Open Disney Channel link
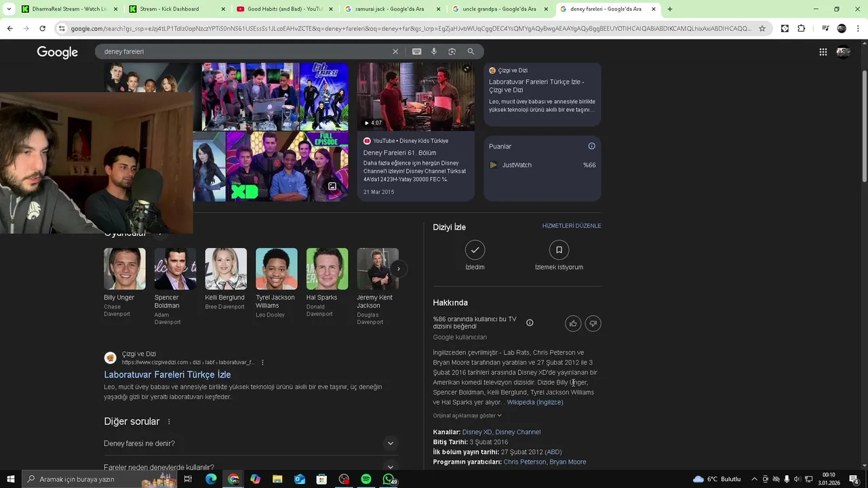The width and height of the screenshot is (868, 488). [x=517, y=432]
